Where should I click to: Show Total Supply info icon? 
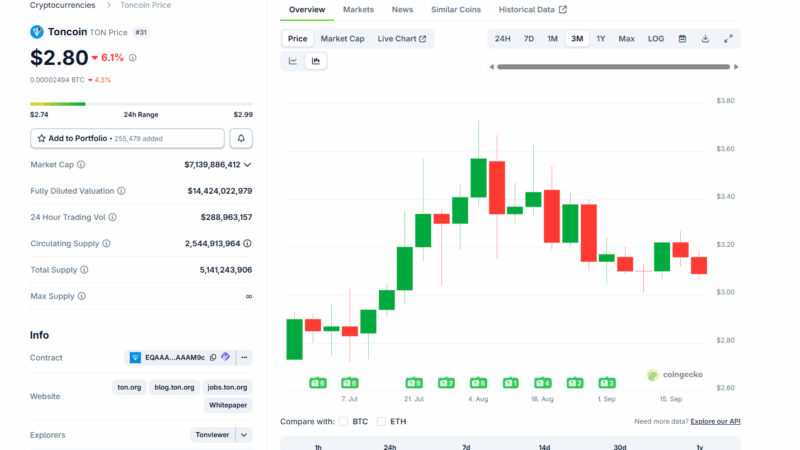pos(84,269)
